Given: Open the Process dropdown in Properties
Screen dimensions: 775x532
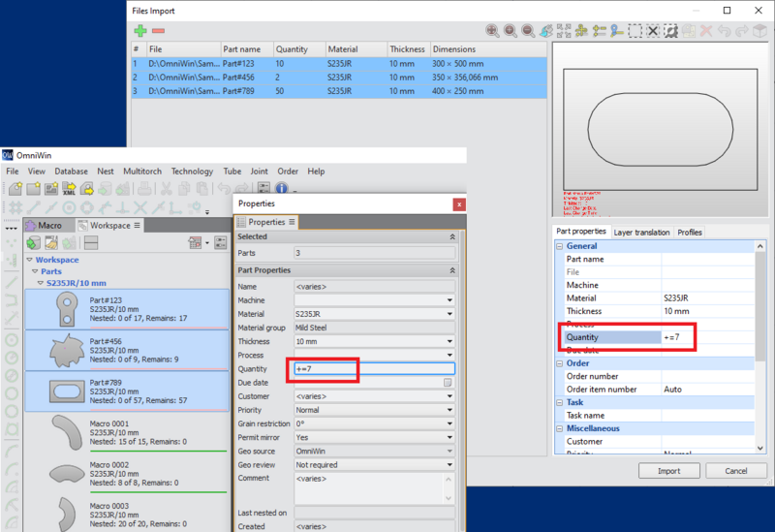Looking at the screenshot, I should point(449,355).
